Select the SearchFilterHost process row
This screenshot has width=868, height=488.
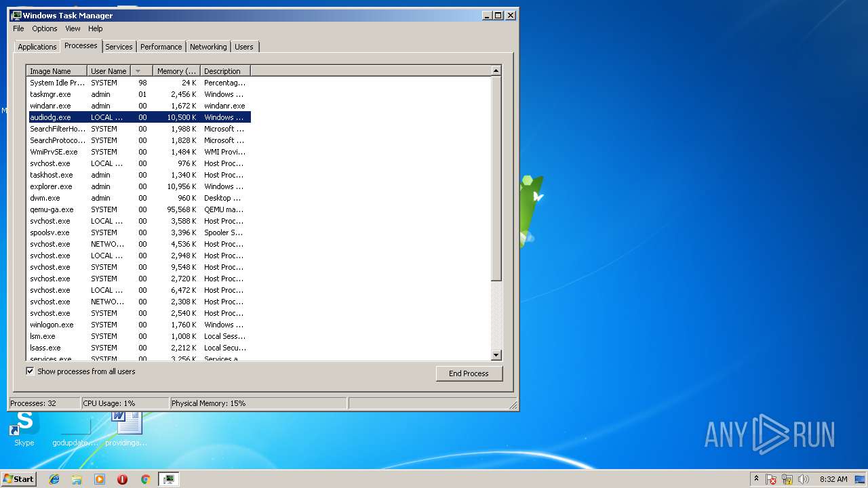point(138,129)
